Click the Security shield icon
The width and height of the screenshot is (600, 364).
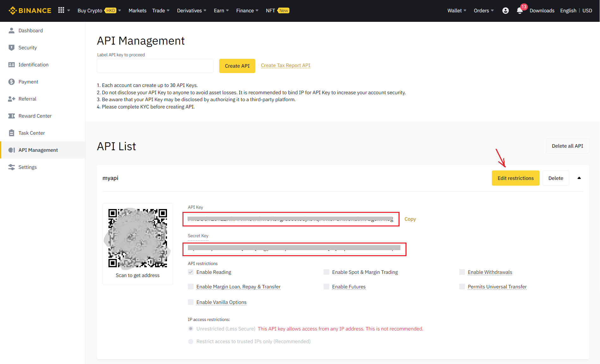click(12, 47)
